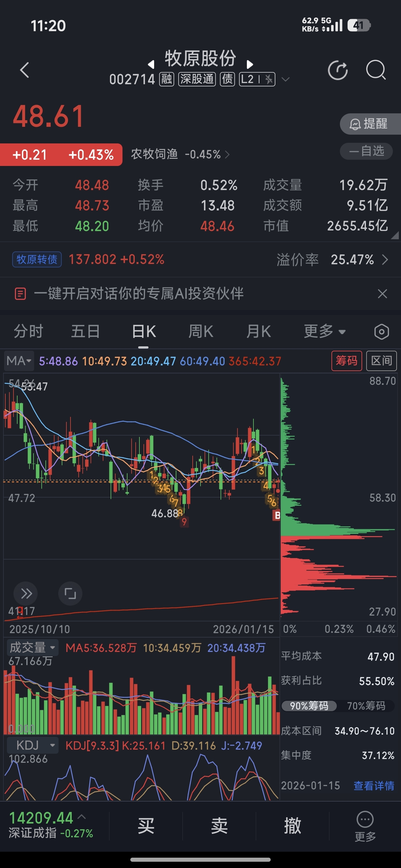
Task: Tap 换手 rate 0.52%
Action: (219, 185)
